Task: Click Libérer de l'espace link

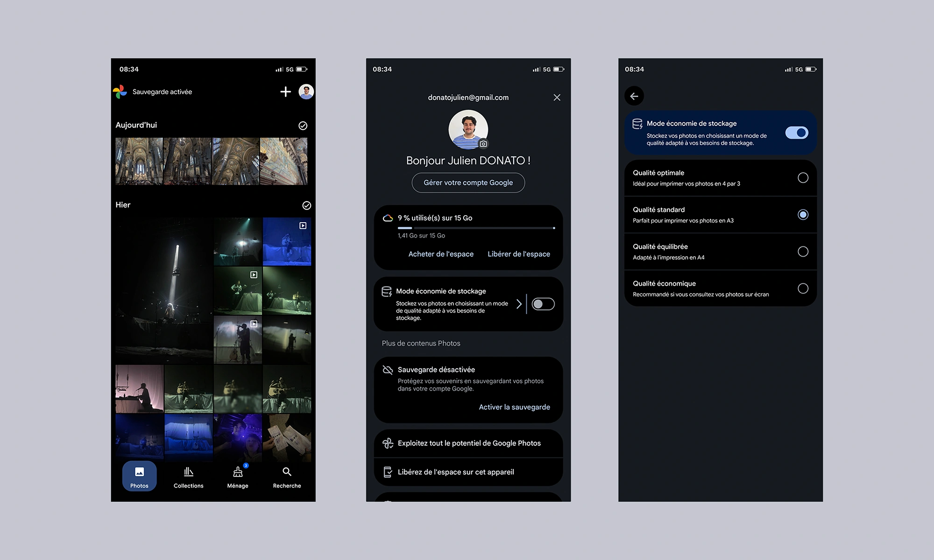Action: point(519,254)
